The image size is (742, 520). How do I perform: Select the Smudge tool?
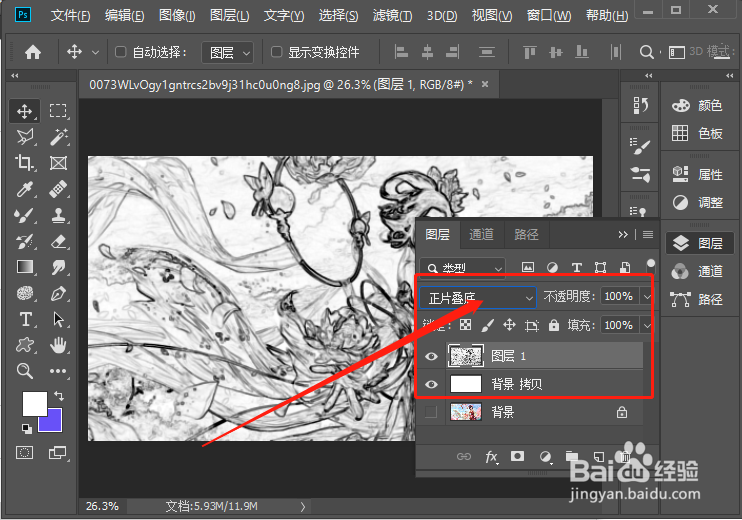pos(58,267)
